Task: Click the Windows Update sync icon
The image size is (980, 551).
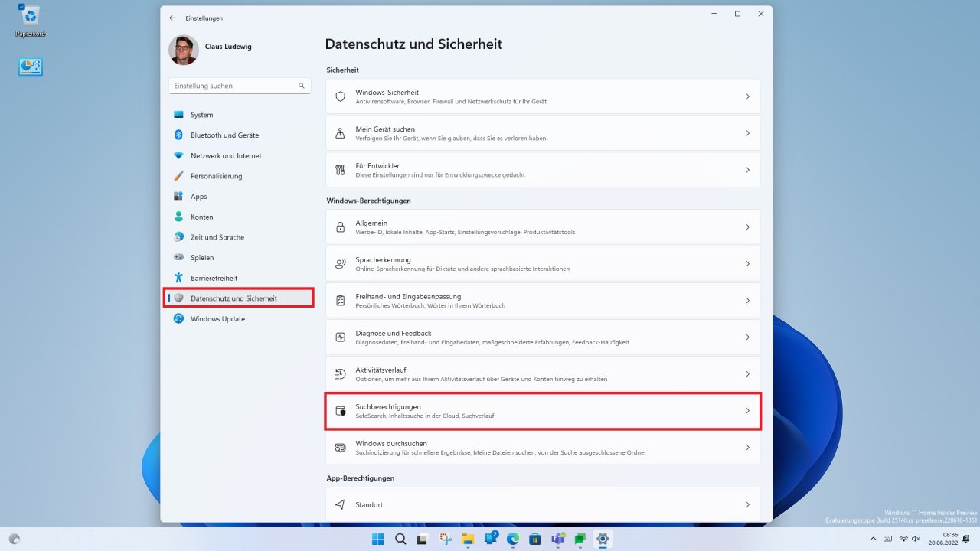Action: [x=178, y=318]
